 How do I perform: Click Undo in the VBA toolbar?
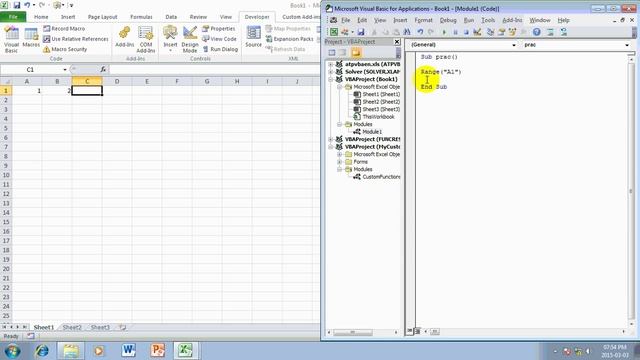click(420, 32)
